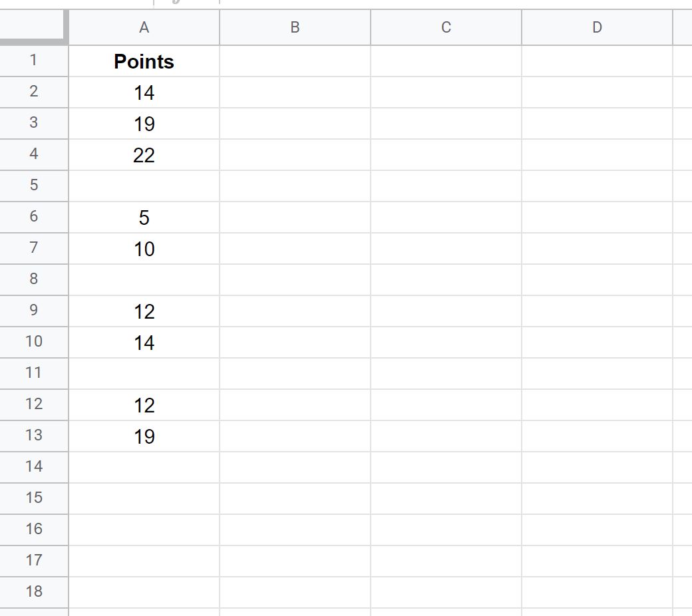Select the Points header cell A1
The width and height of the screenshot is (692, 616).
pyautogui.click(x=144, y=61)
